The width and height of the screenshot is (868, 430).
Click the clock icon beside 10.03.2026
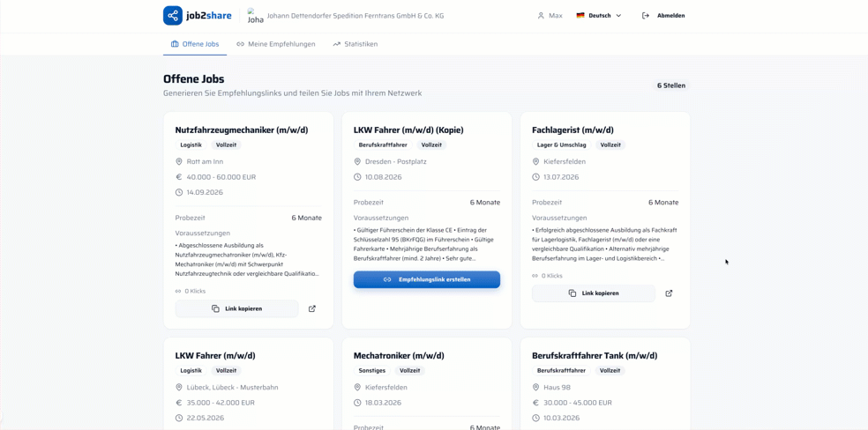pos(535,418)
